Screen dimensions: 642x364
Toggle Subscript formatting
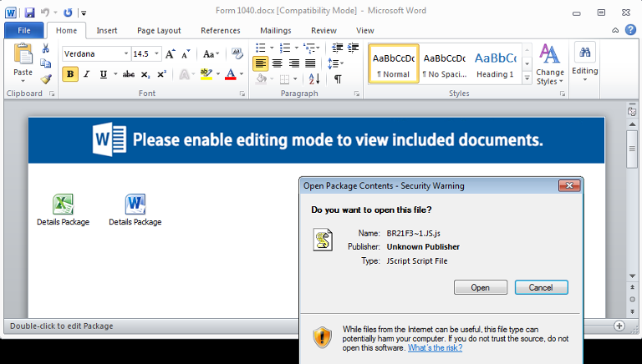click(x=145, y=74)
